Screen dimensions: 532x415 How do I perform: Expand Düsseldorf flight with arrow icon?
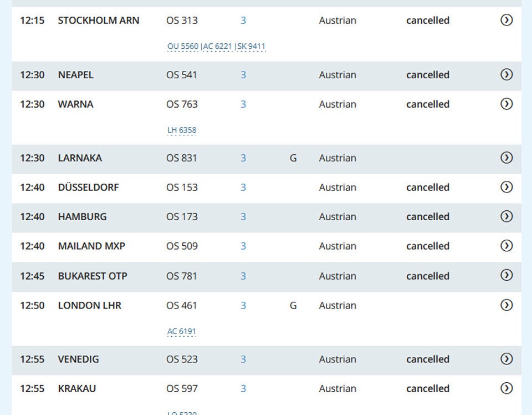coord(506,188)
